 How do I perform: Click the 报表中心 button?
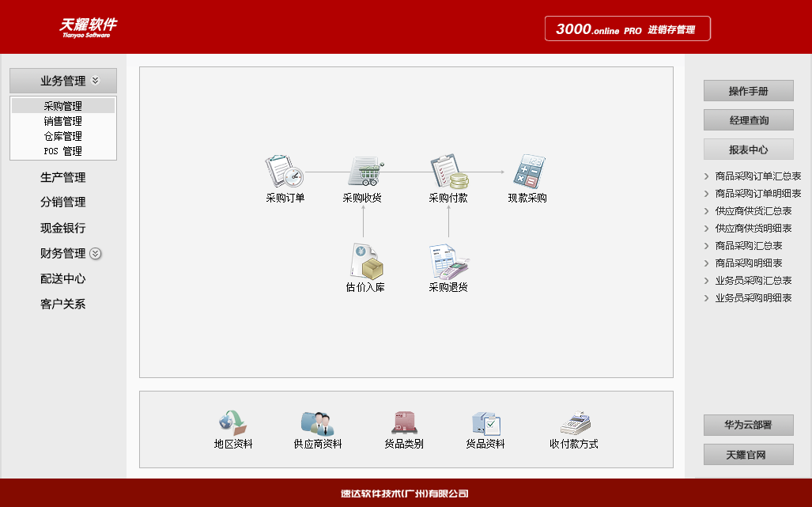[748, 149]
